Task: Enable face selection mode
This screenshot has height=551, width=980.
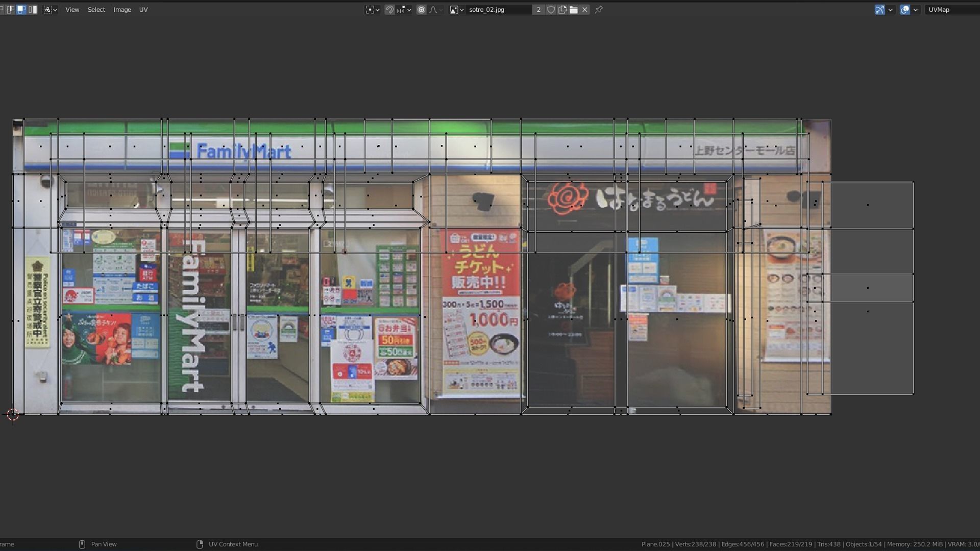Action: pyautogui.click(x=21, y=9)
